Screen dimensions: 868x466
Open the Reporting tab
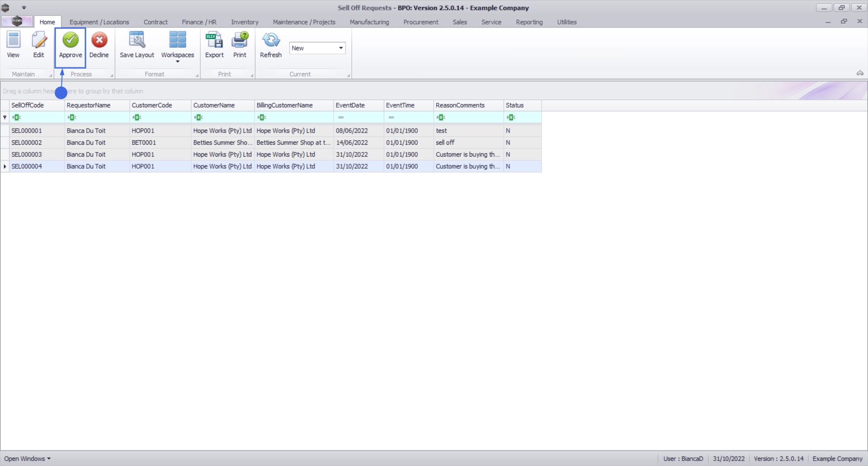pos(529,22)
